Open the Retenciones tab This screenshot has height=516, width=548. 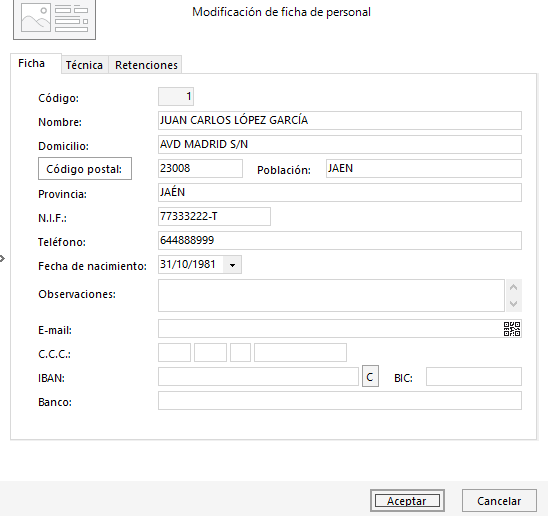[x=146, y=65]
